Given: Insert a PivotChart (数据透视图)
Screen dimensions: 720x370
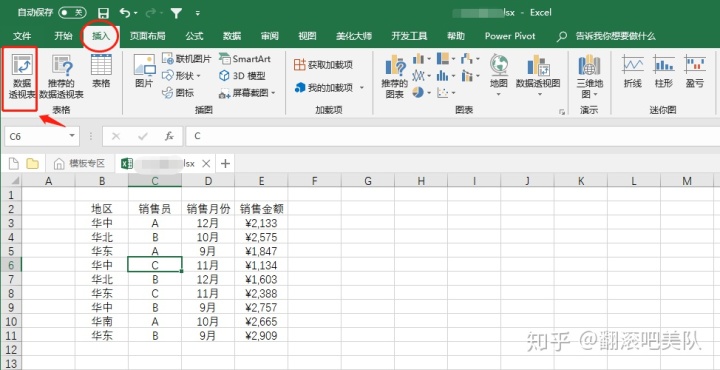Looking at the screenshot, I should pos(538,76).
